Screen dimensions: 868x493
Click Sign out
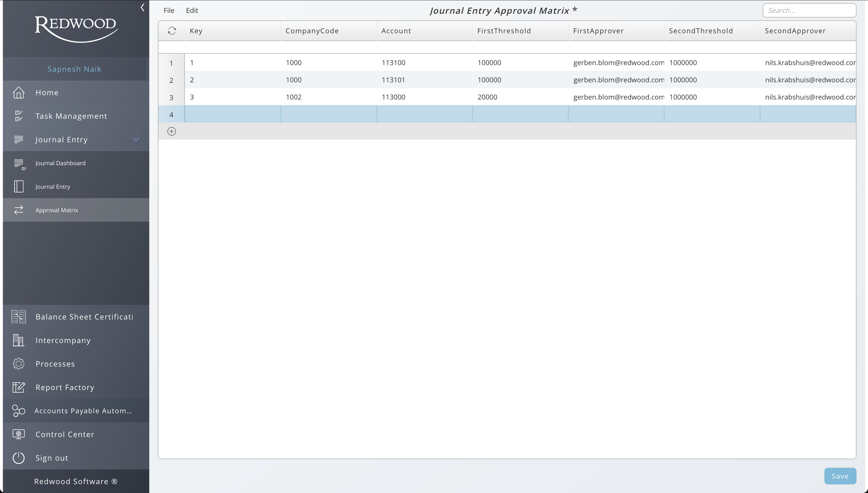point(76,458)
